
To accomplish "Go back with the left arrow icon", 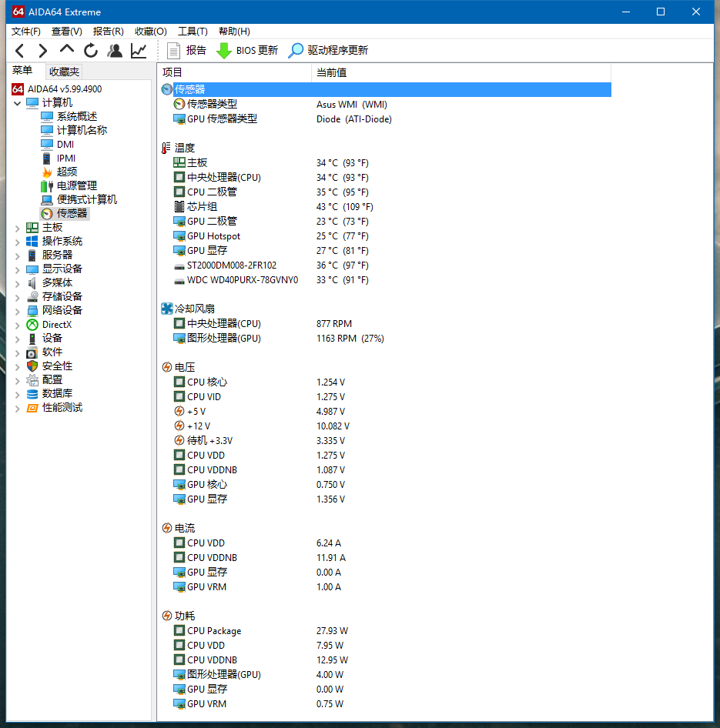I will point(19,50).
